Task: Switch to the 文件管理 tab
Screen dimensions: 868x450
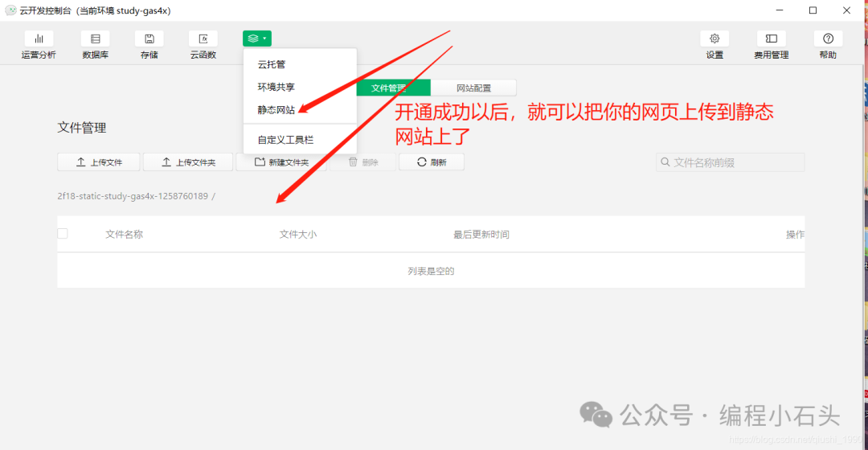Action: pyautogui.click(x=394, y=88)
